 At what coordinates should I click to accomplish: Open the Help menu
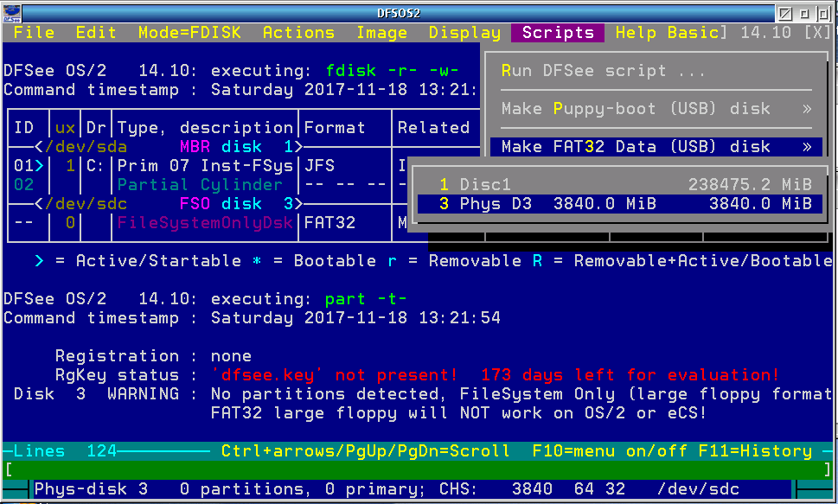pos(636,33)
